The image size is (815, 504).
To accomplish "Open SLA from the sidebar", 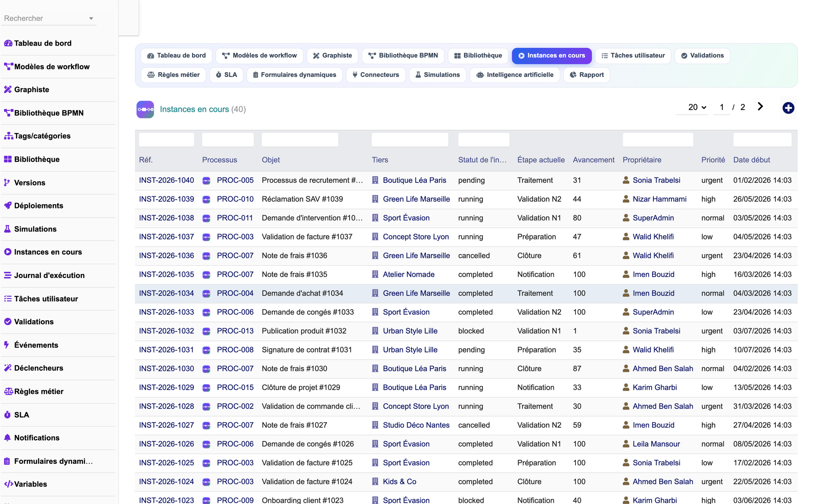I will pyautogui.click(x=17, y=415).
